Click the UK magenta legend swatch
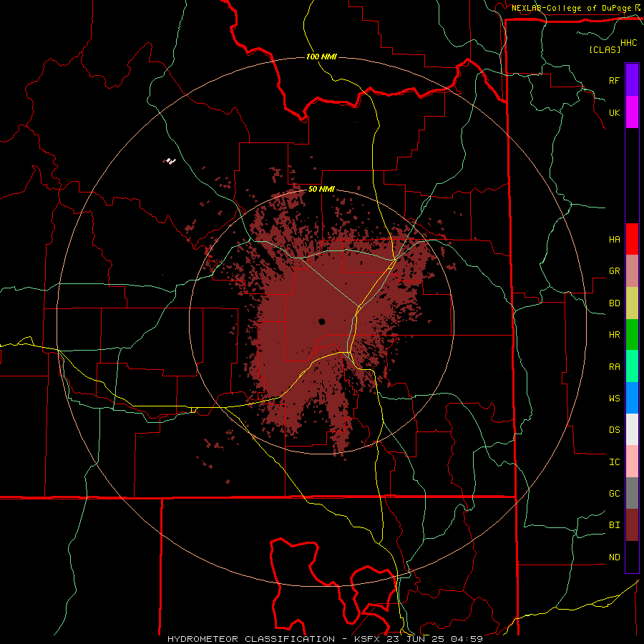This screenshot has height=644, width=644. coord(632,112)
